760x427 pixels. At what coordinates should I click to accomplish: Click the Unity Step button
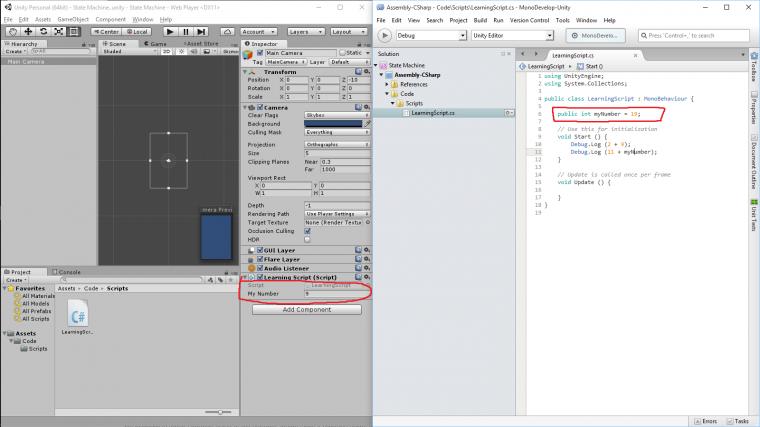(x=201, y=32)
